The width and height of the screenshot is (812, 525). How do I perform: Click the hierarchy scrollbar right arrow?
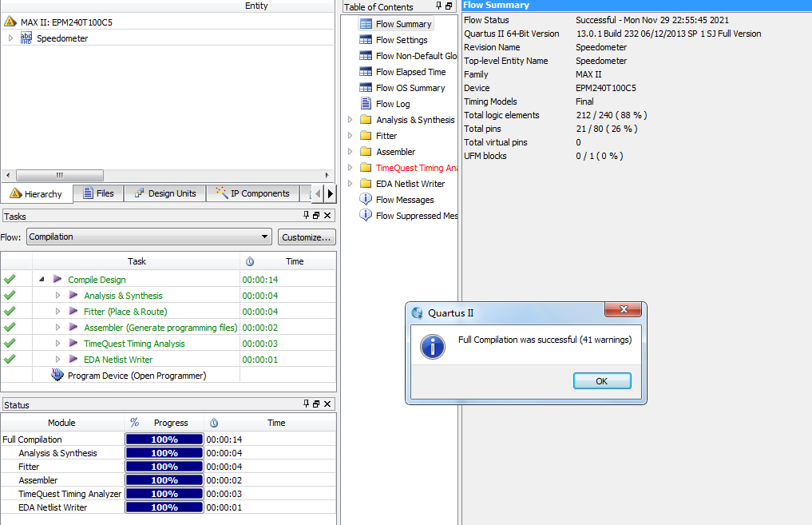327,175
